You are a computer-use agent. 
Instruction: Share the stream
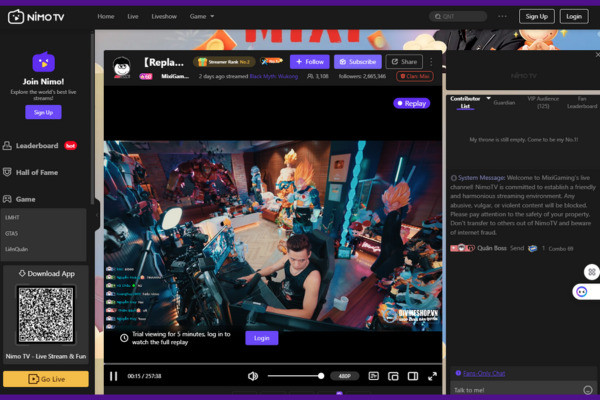[x=404, y=62]
